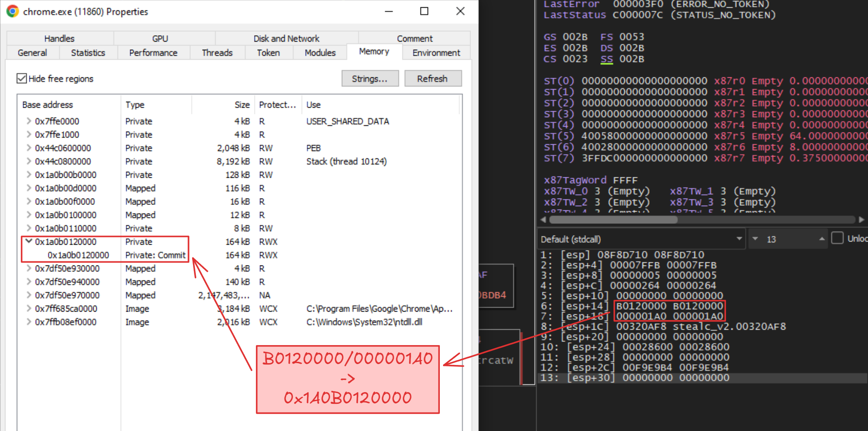Switch to the Modules tab
The height and width of the screenshot is (431, 868).
point(320,52)
